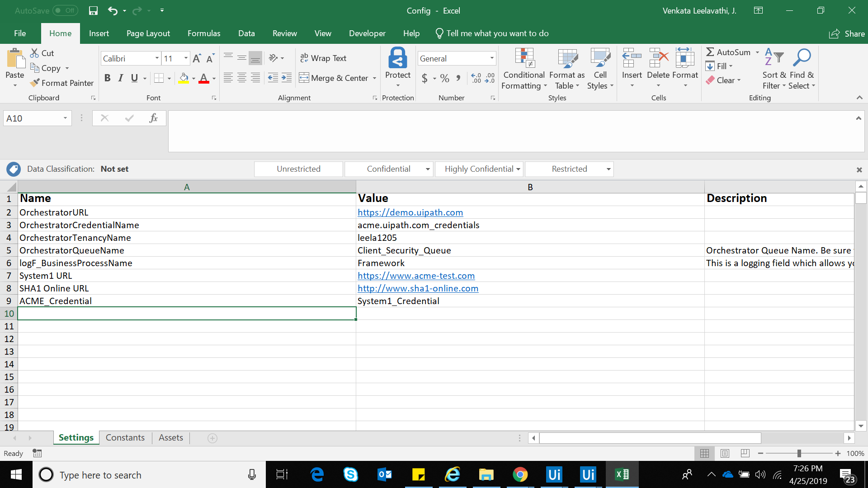
Task: Open the Excel icon in the taskbar
Action: pyautogui.click(x=622, y=474)
